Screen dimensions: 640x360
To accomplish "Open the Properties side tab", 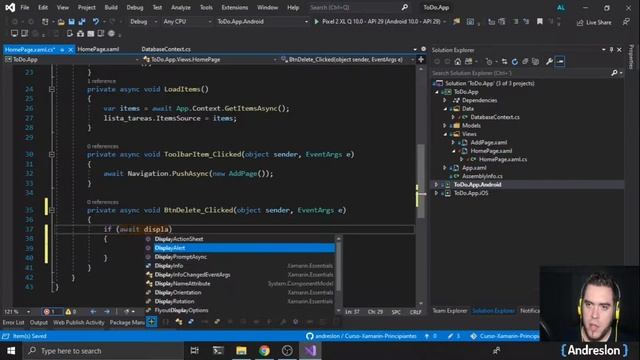I will point(632,57).
